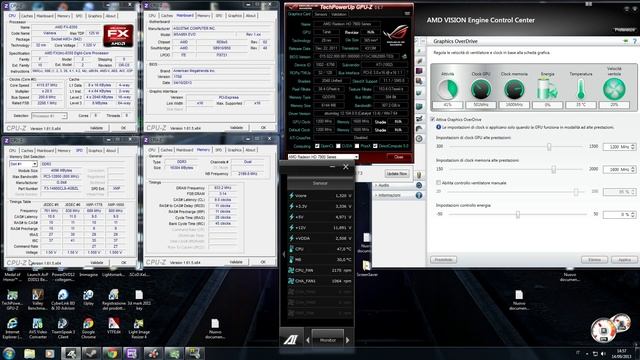Switch to Chrome in the taskbar
The width and height of the screenshot is (640, 360).
click(x=112, y=353)
